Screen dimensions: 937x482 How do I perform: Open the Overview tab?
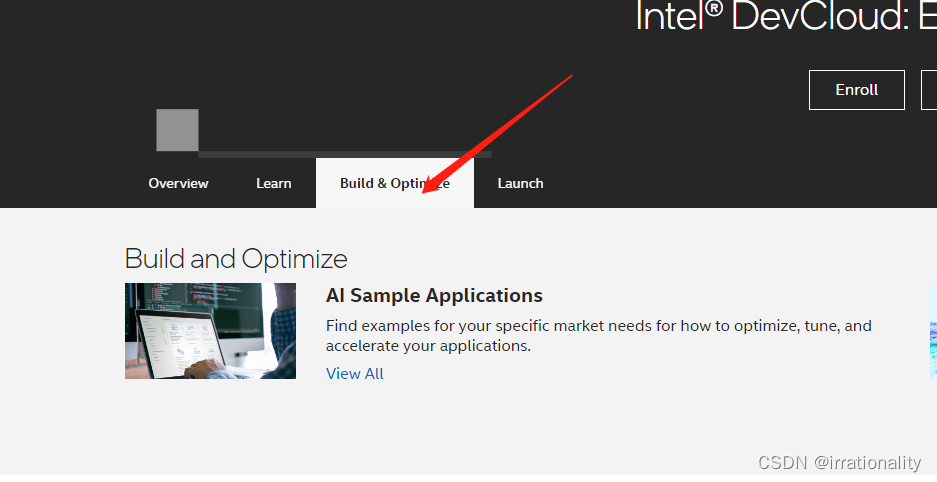(178, 183)
